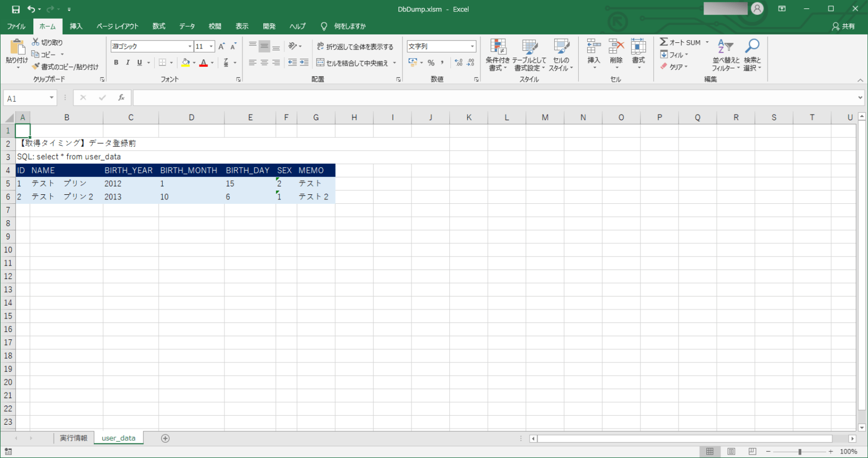
Task: Toggle wrap text (折り返して全体を表示する)
Action: [355, 46]
